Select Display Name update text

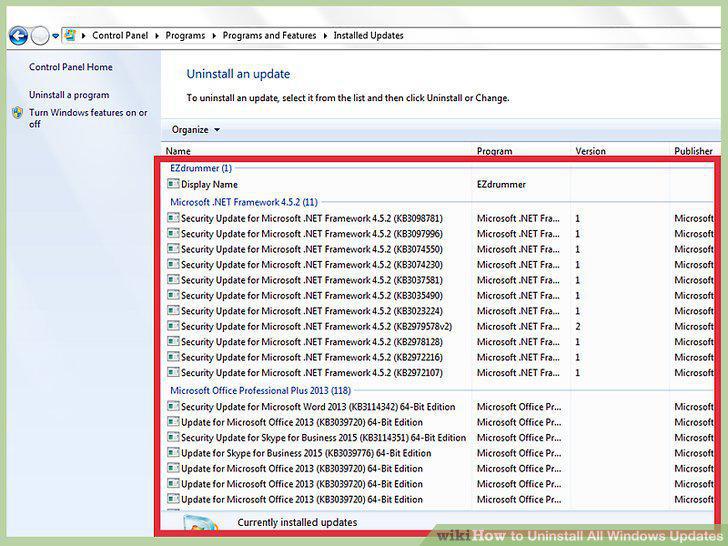tap(209, 184)
